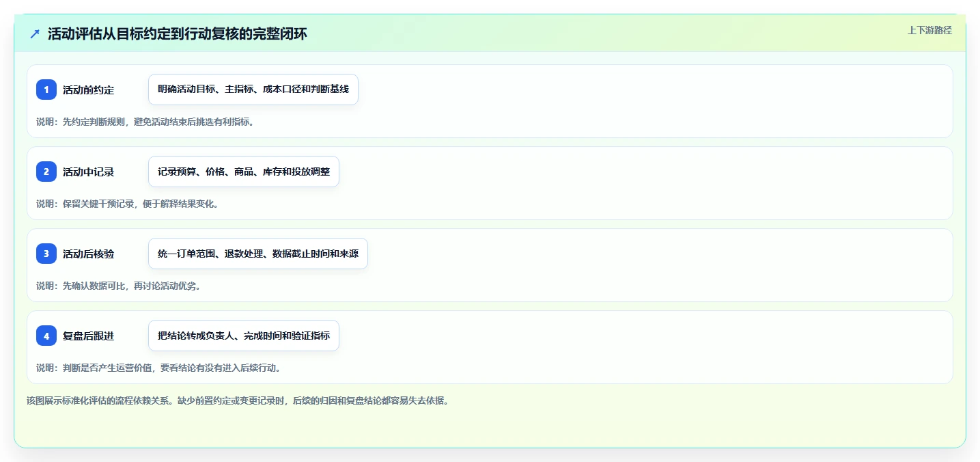Click the 记录预算、价格、商品 box
This screenshot has width=980, height=462.
point(244,172)
